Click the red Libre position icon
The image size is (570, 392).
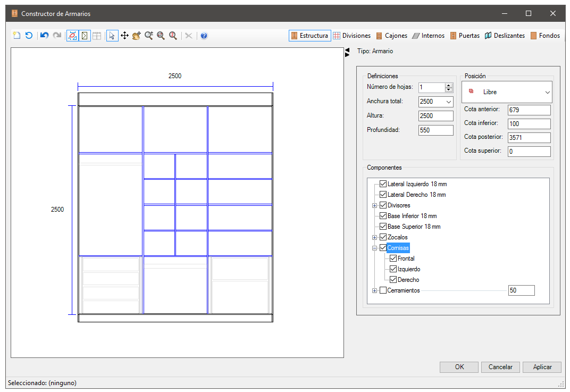tap(471, 91)
